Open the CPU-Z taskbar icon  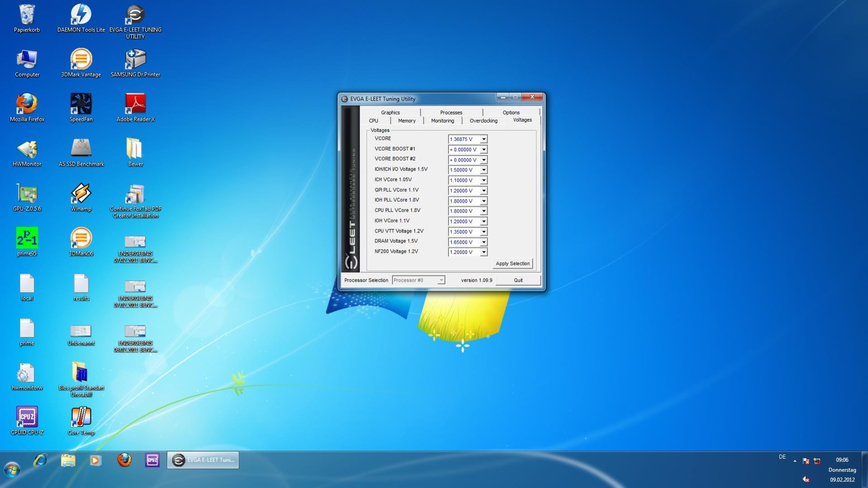point(153,460)
